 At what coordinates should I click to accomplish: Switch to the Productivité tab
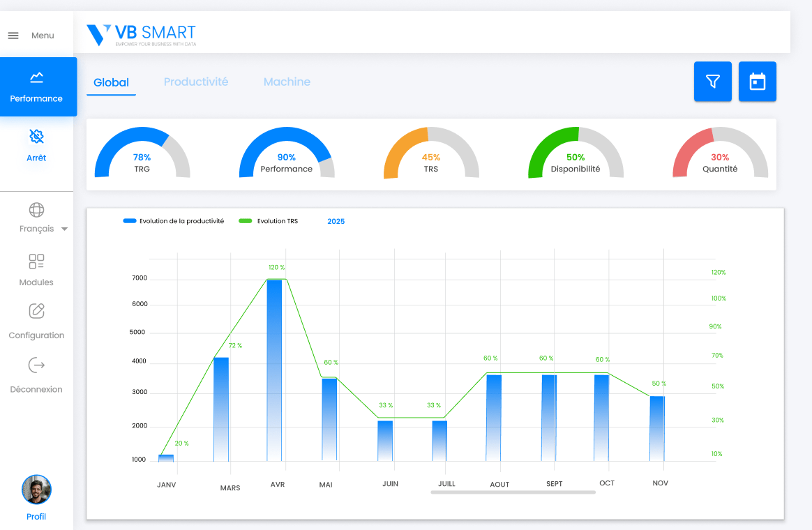tap(196, 82)
